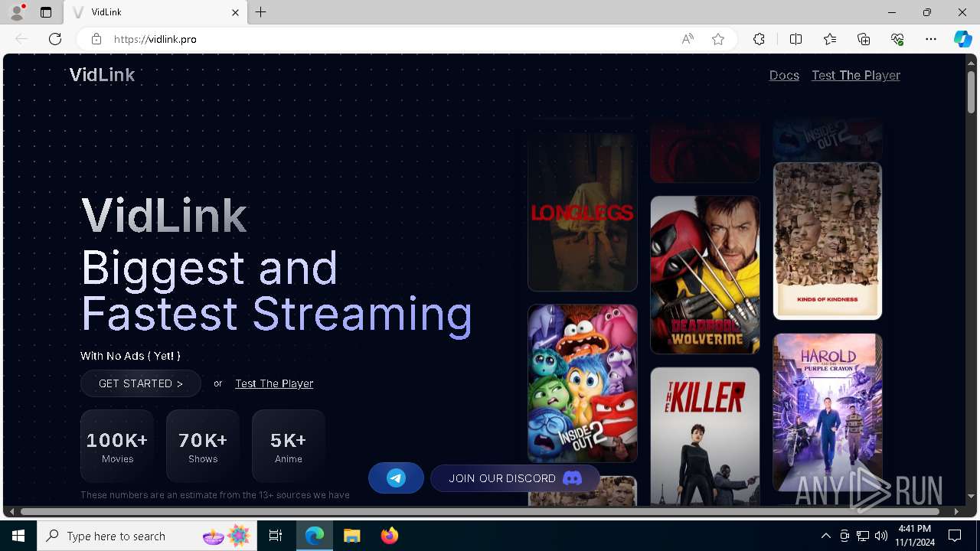Open the Collections panel

point(864,39)
